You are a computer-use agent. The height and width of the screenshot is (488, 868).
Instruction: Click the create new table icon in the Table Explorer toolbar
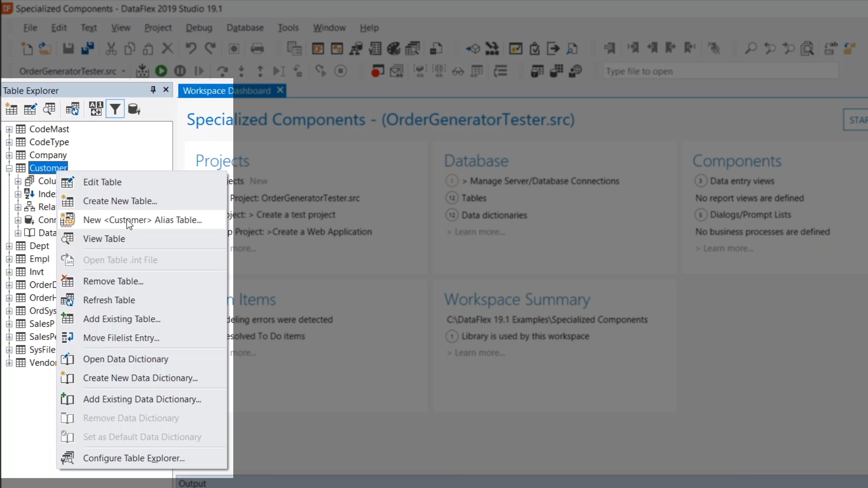point(11,109)
